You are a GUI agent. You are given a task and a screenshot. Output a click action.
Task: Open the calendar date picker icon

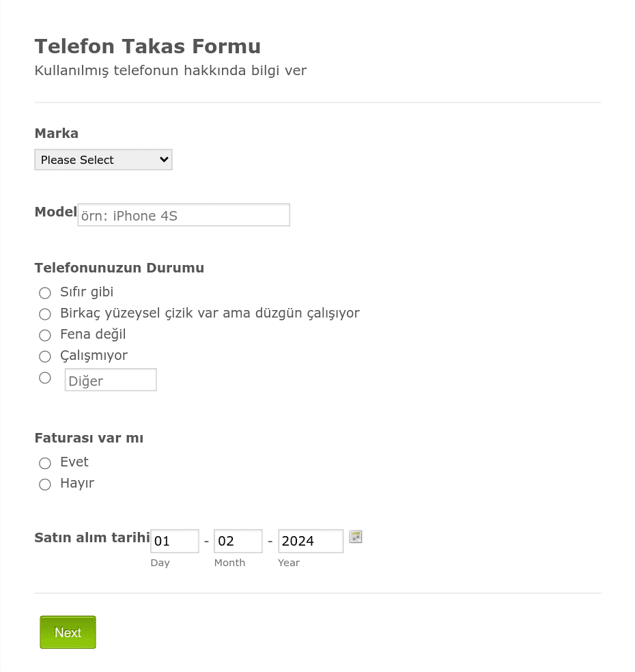click(x=356, y=537)
